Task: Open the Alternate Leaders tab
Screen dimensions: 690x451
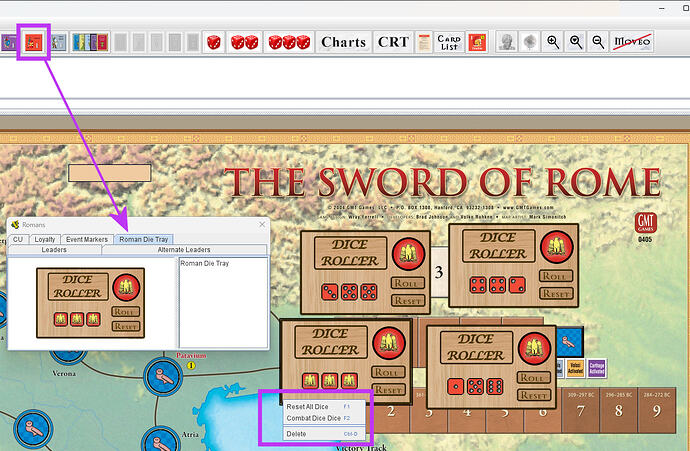Action: (184, 249)
